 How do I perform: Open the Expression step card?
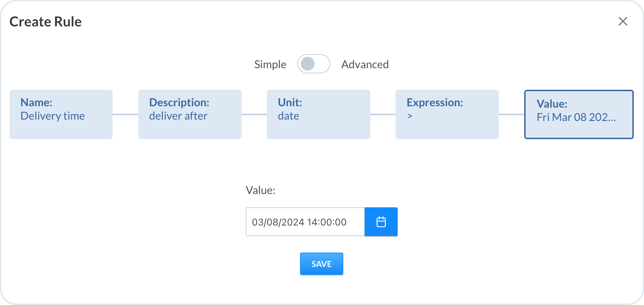pyautogui.click(x=447, y=114)
